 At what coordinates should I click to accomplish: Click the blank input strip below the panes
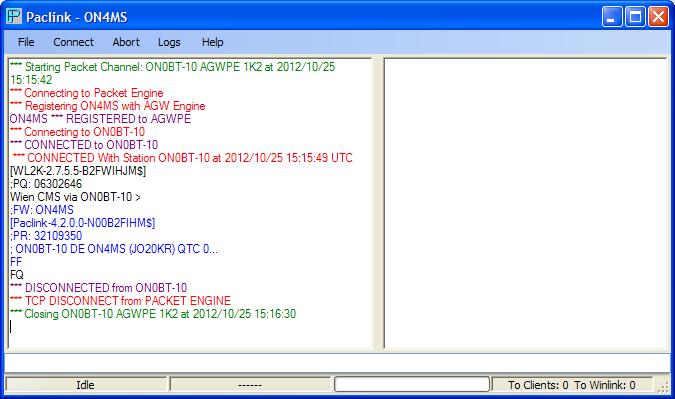click(337, 363)
